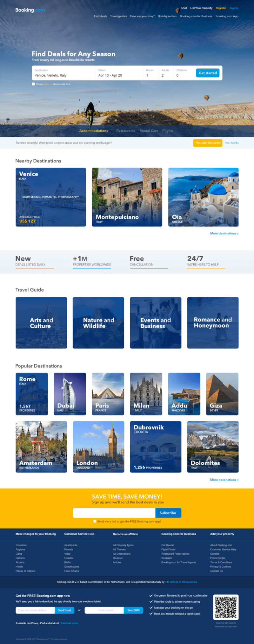
Task: Click Yes, take the survey
Action: pyautogui.click(x=208, y=143)
